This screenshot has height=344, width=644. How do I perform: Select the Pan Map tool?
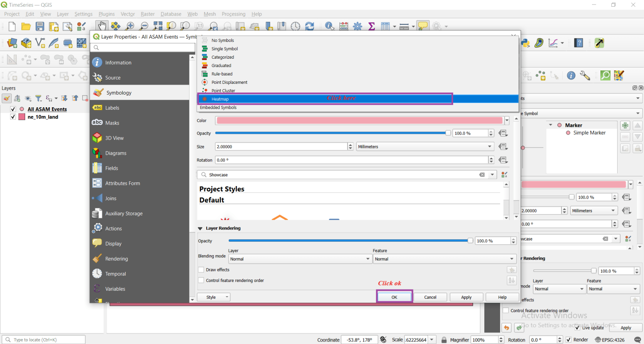102,26
